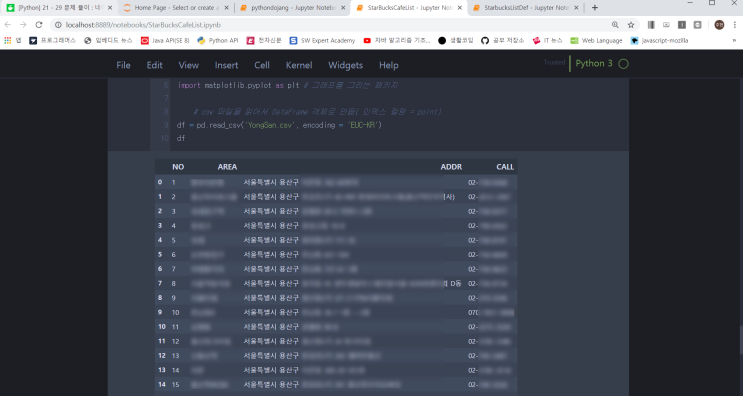Click the D동 address text in row 7
The image size is (743, 396).
tap(455, 284)
